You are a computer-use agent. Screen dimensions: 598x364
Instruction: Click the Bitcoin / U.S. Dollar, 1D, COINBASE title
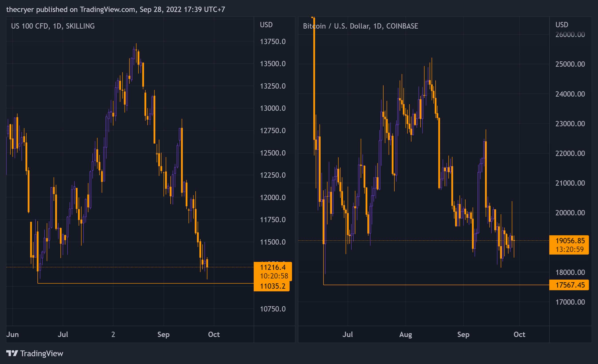[x=360, y=26]
